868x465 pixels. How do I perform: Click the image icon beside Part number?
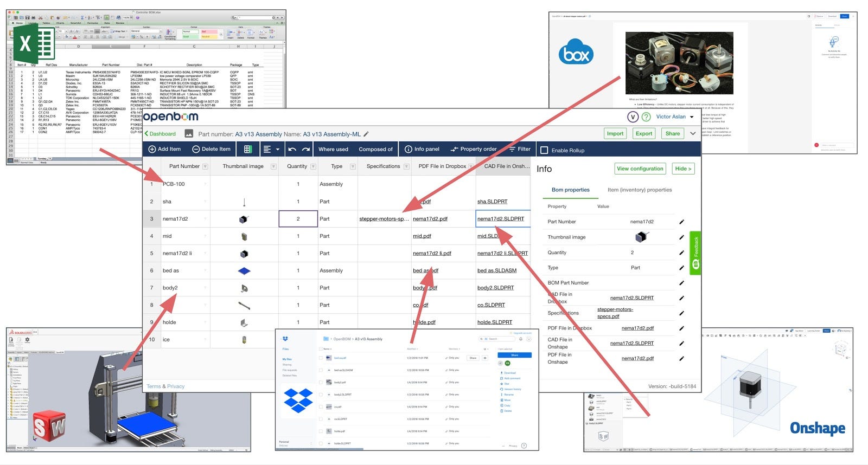[x=189, y=133]
